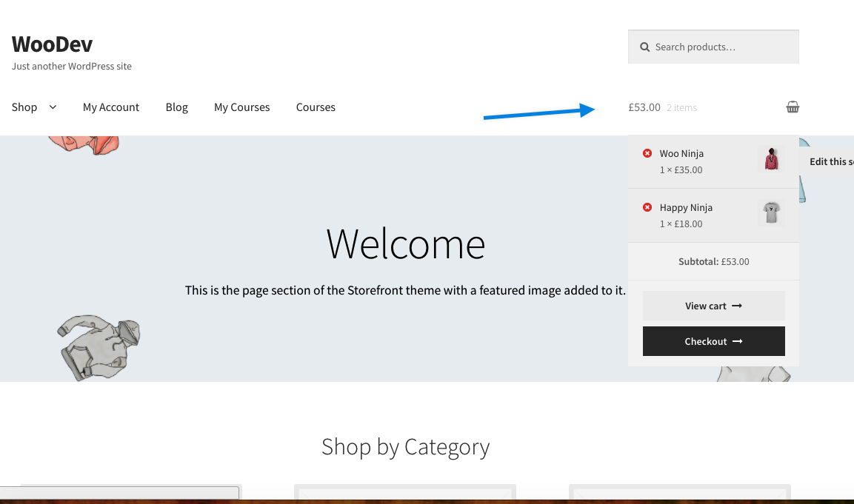
Task: Remove Happy Ninja using the red X icon
Action: 647,207
